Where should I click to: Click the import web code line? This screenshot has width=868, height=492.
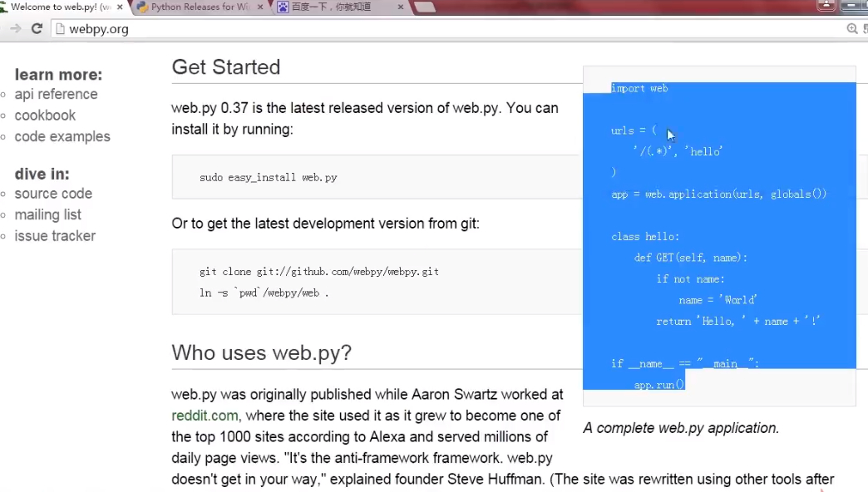(639, 88)
